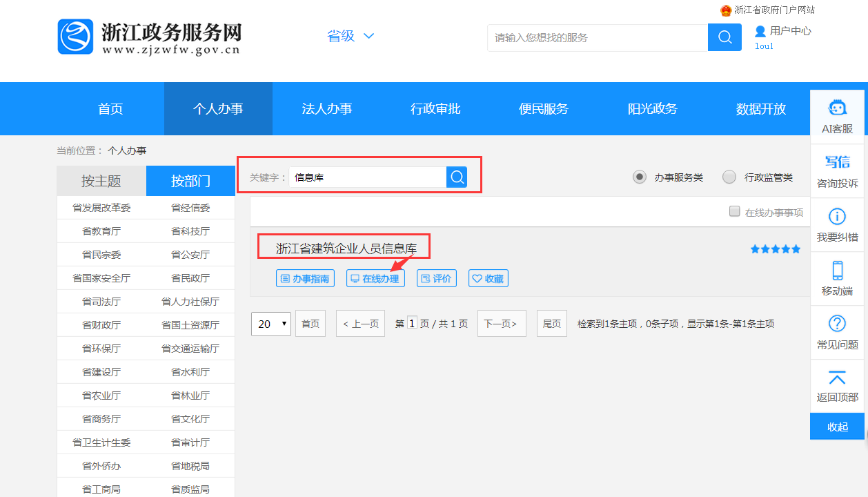Open the 便民服务 navigation tab
This screenshot has width=868, height=497.
pyautogui.click(x=544, y=109)
